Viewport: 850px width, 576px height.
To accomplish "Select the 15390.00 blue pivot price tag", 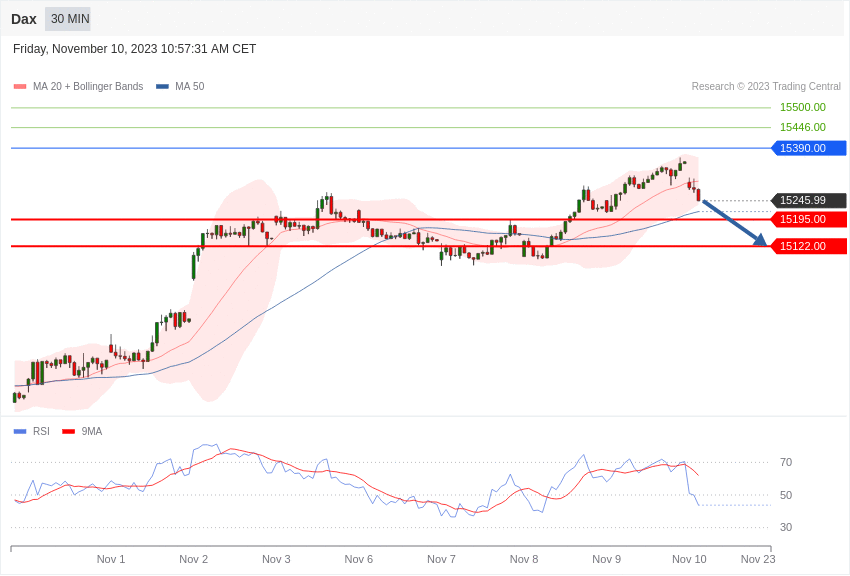I will [x=808, y=148].
